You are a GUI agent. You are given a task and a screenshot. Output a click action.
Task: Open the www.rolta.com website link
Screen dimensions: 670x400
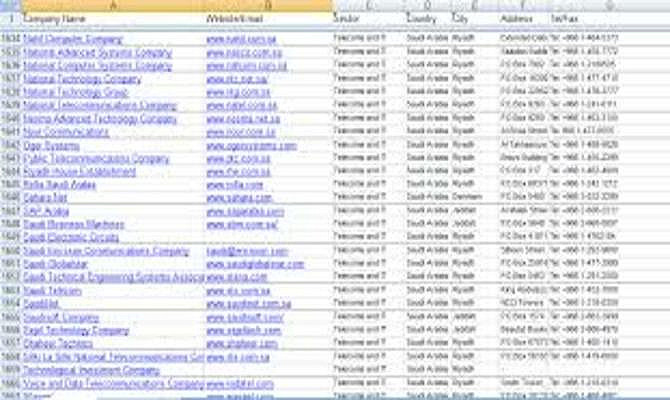[235, 185]
